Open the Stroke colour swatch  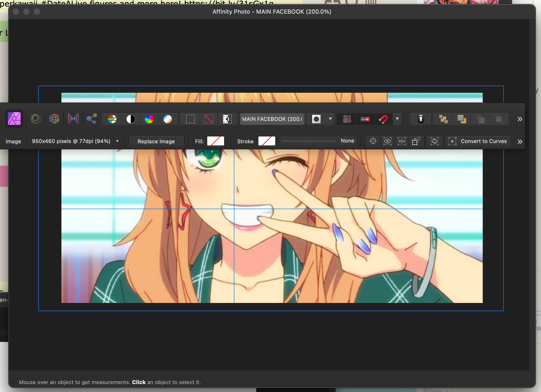coord(267,141)
